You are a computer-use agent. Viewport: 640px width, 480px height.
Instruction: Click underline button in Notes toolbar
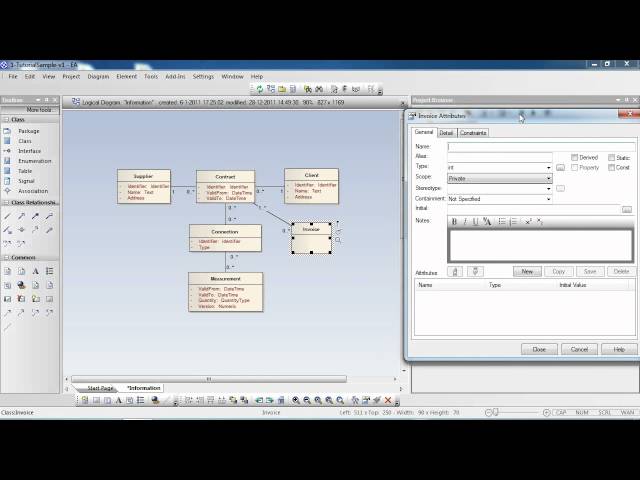(475, 222)
